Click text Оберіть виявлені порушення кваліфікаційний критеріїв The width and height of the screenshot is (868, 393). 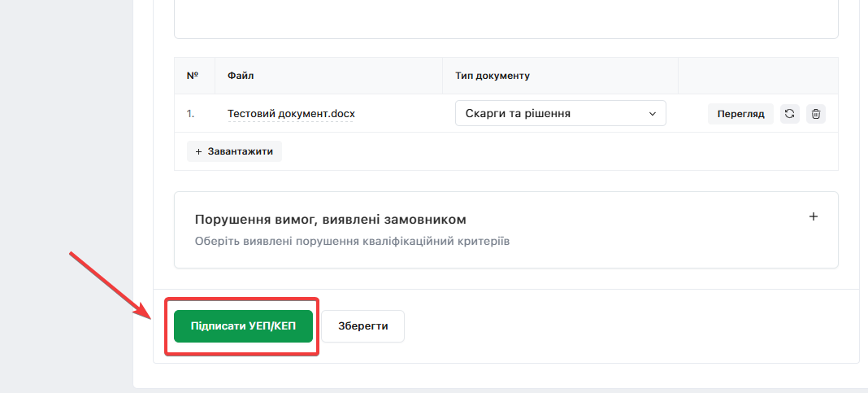352,242
